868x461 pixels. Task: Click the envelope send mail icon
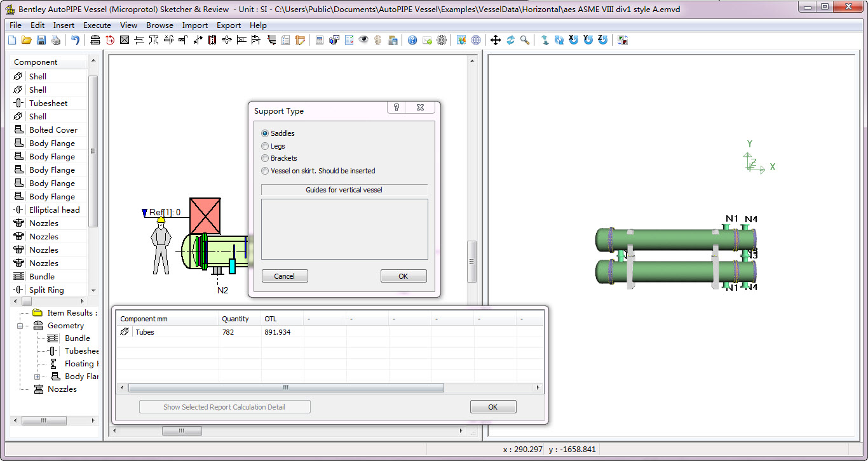[427, 40]
